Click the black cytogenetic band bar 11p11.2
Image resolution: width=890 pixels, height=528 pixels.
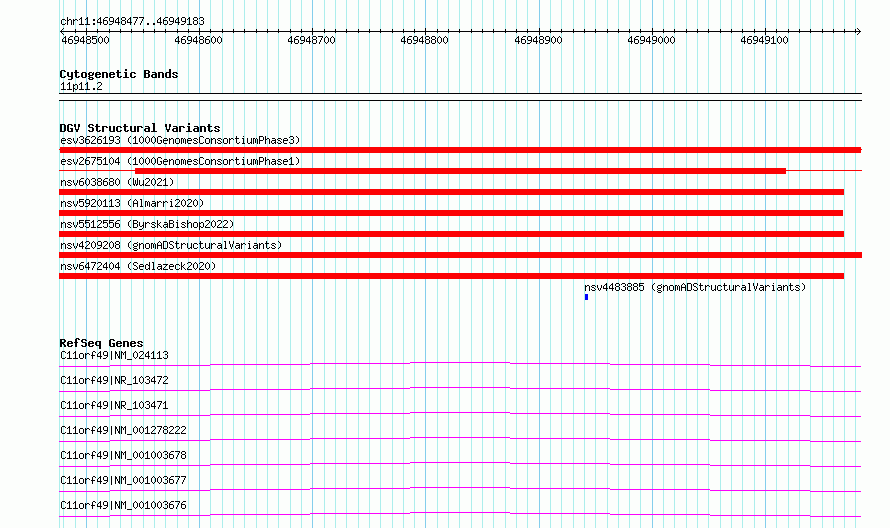pos(460,97)
